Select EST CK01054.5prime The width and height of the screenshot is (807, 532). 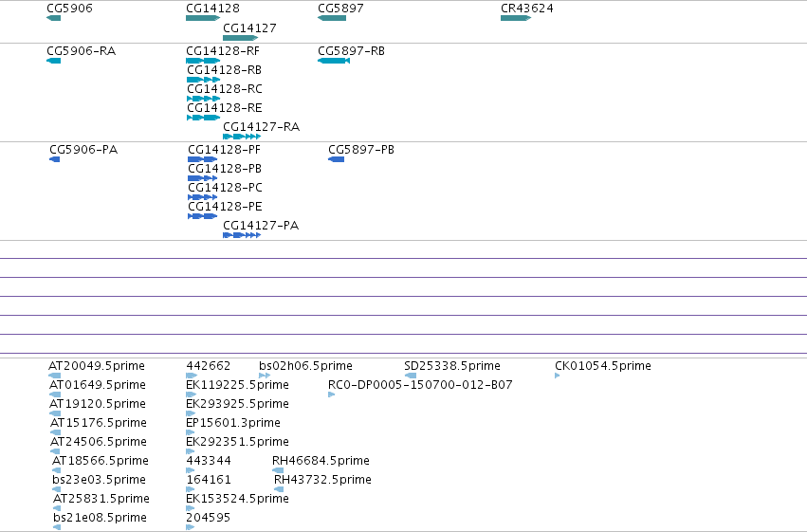558,376
